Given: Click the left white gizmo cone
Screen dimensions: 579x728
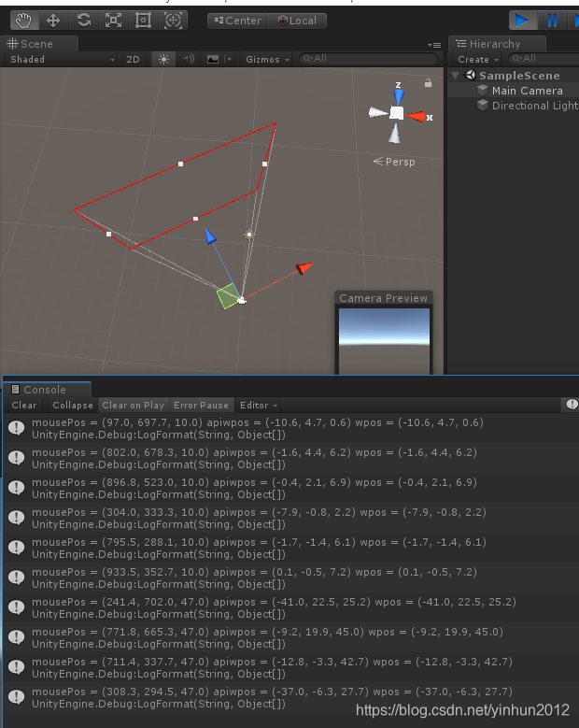Looking at the screenshot, I should [x=378, y=113].
